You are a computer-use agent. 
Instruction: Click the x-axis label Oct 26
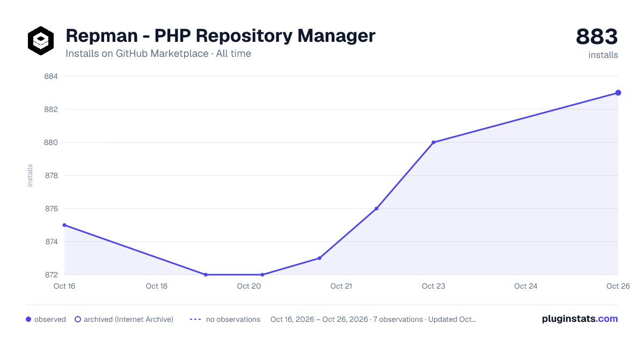pyautogui.click(x=618, y=286)
